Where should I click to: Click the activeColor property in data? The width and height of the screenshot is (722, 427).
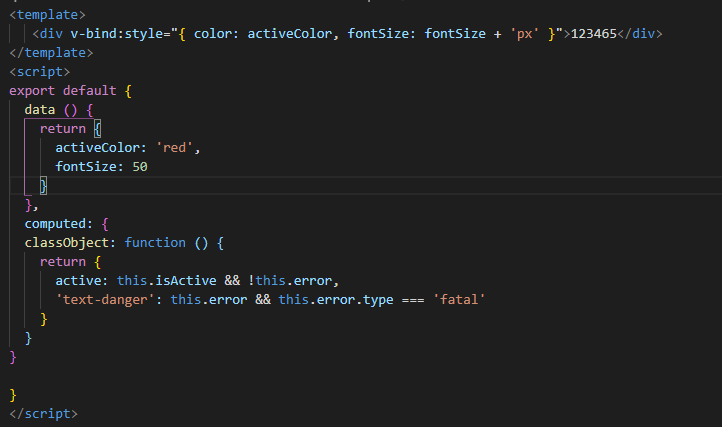click(x=97, y=147)
